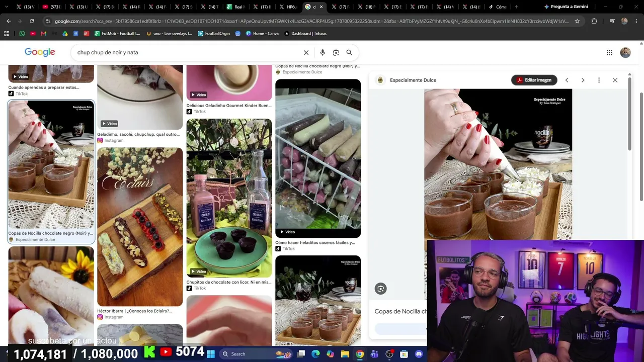
Task: Close the active Google search tab
Action: coord(321,7)
